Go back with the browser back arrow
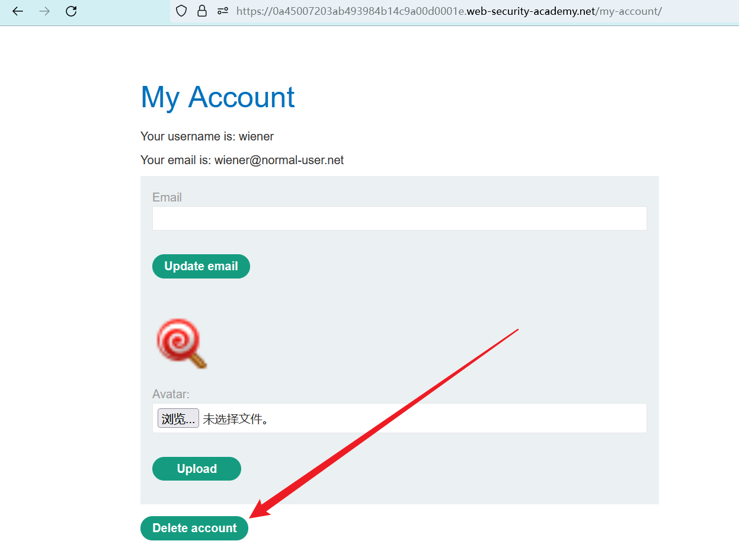The image size is (739, 560). coord(18,11)
